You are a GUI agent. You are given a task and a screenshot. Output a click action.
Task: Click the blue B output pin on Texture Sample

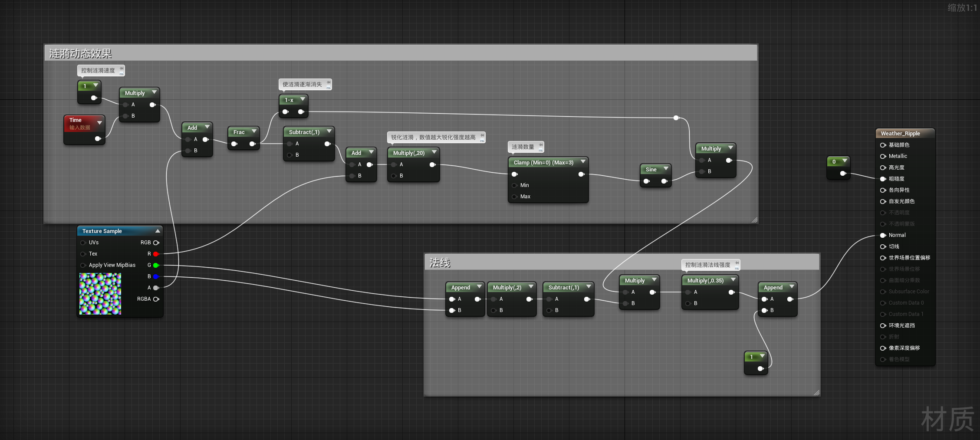click(x=156, y=276)
